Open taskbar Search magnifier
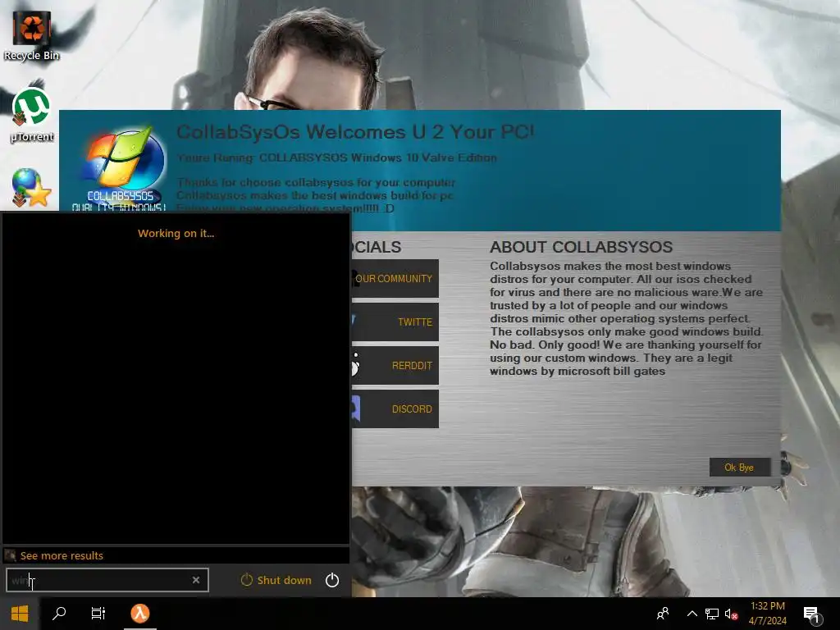 [x=59, y=614]
